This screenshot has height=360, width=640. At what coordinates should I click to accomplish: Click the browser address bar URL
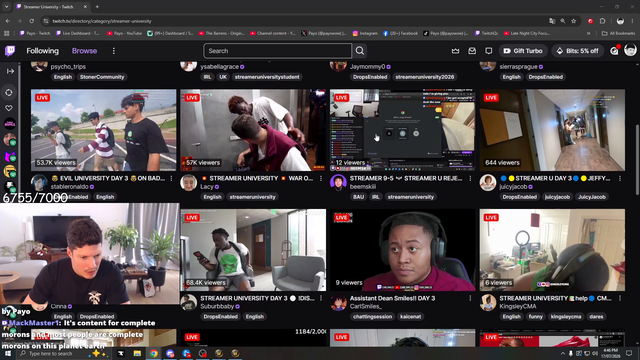102,21
